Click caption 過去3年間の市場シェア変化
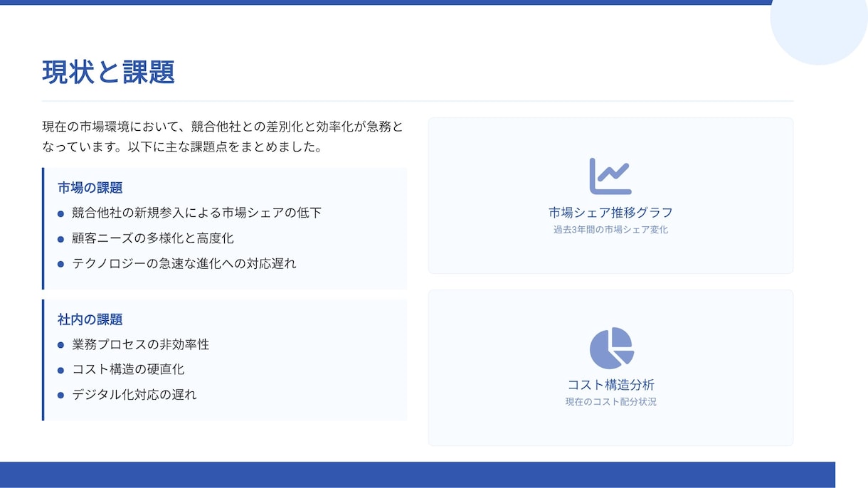The height and width of the screenshot is (488, 868). (610, 230)
